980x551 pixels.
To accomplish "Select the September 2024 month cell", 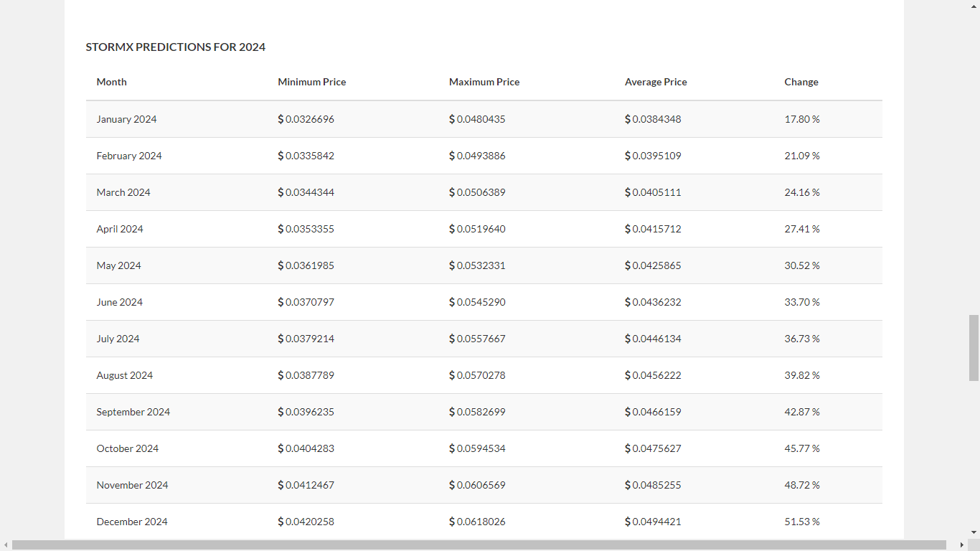I will 133,412.
